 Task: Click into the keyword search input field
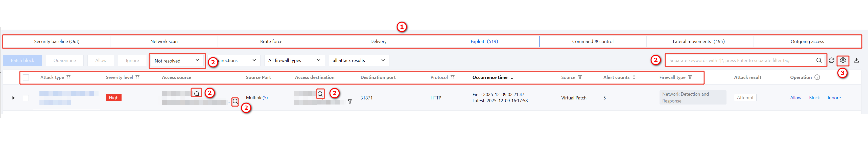(x=740, y=60)
